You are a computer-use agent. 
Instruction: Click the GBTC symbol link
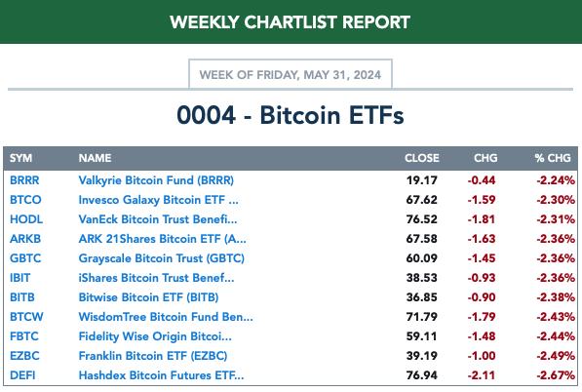tap(25, 258)
